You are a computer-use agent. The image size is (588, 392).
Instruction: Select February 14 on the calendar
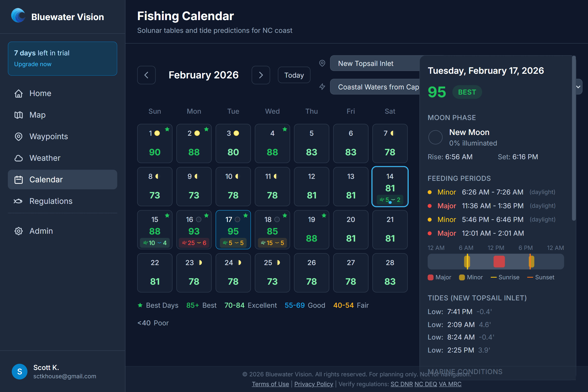tap(390, 186)
